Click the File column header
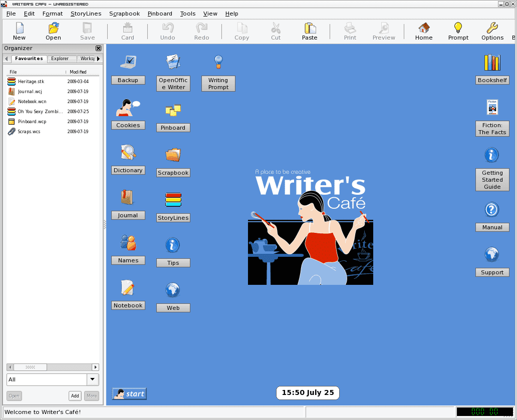This screenshot has width=517, height=420. pos(36,72)
